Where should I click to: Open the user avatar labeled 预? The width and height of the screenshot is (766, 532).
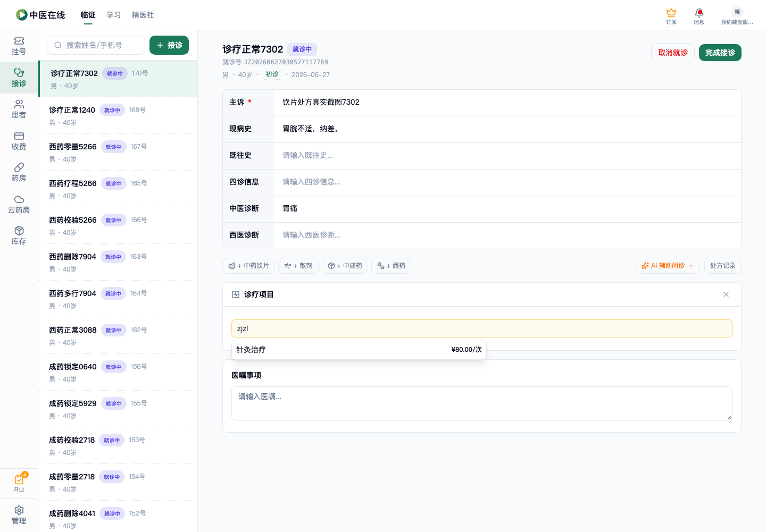(737, 12)
